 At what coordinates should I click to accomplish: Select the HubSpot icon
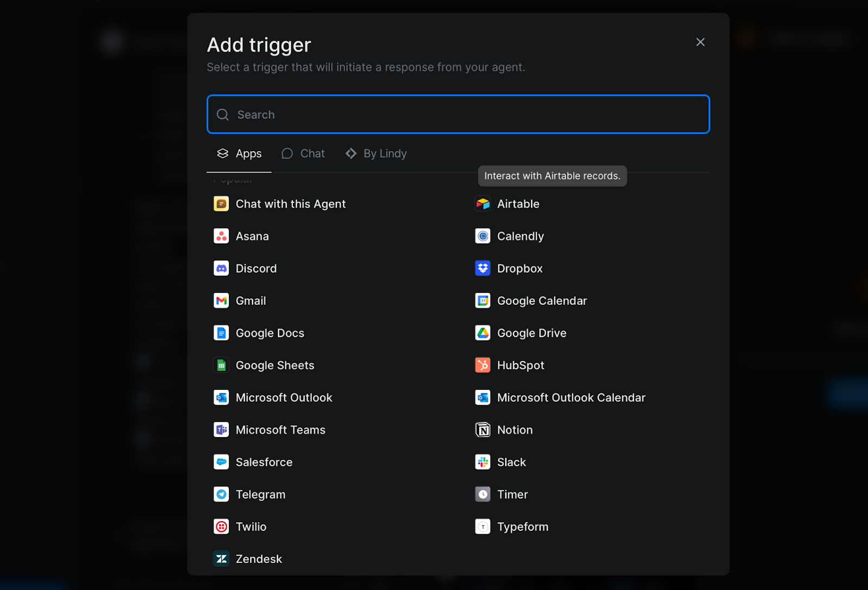point(482,365)
